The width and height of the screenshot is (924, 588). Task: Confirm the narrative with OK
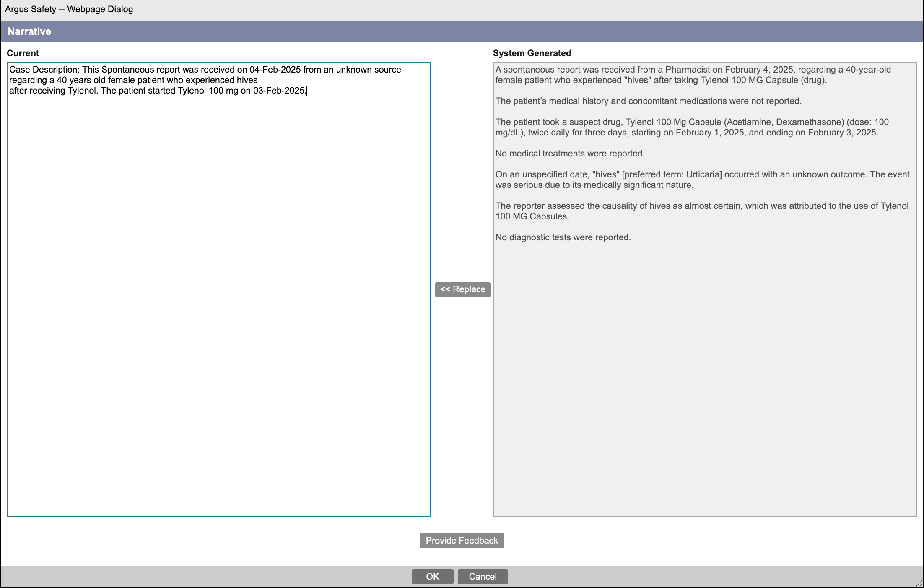click(432, 576)
